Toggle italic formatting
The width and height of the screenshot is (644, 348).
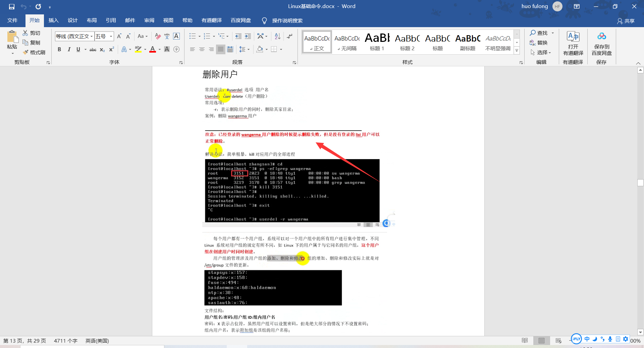[69, 49]
